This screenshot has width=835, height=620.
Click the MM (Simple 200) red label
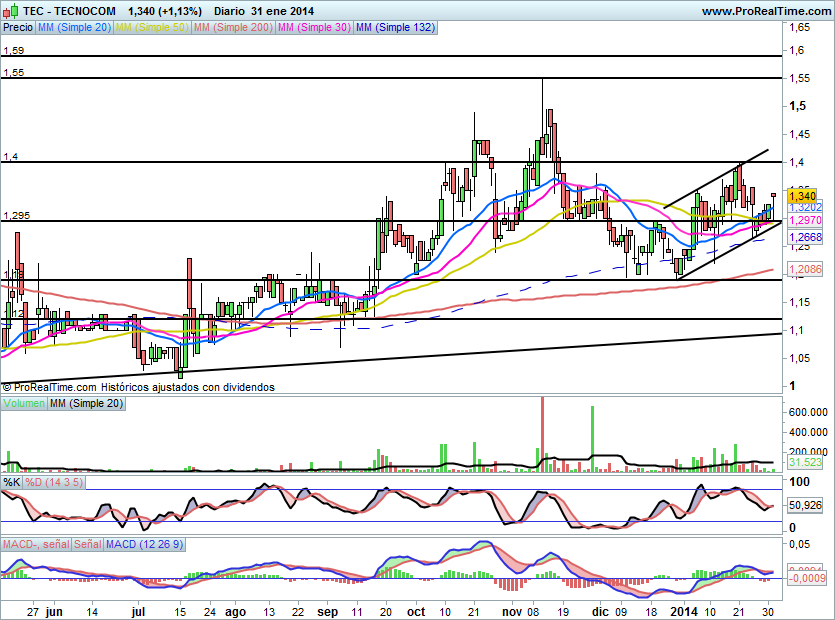click(233, 27)
